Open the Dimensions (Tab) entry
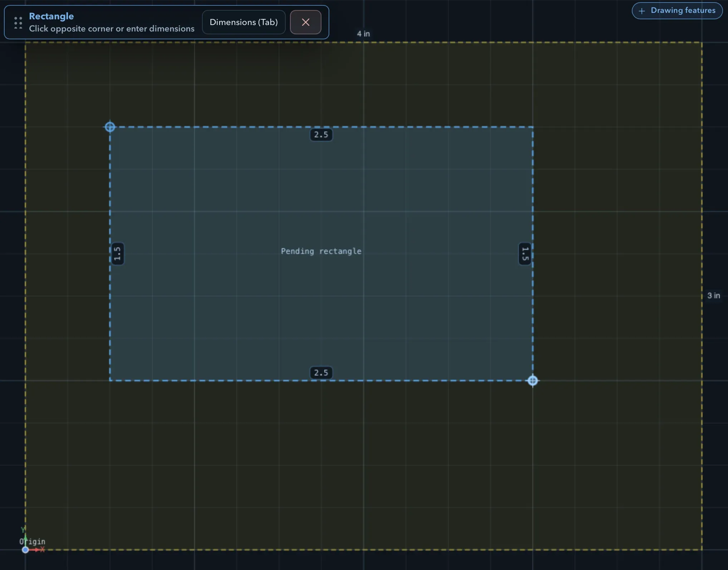The width and height of the screenshot is (728, 570). 244,22
